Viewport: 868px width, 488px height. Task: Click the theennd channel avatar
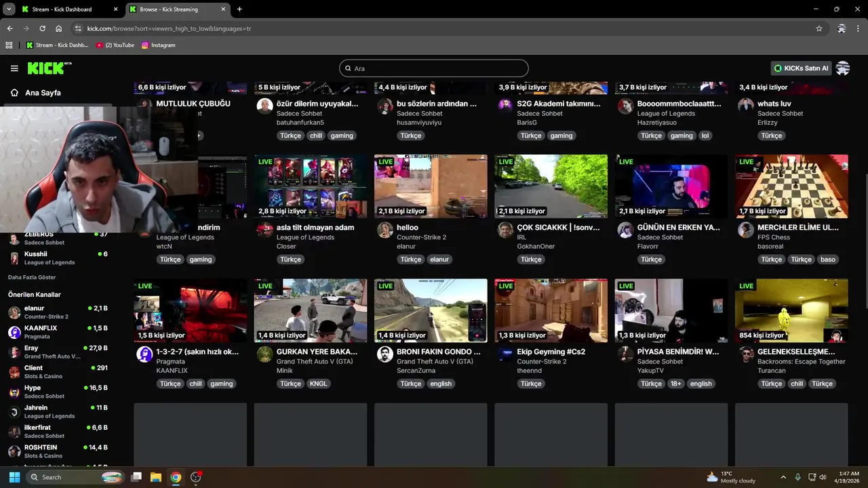[505, 354]
